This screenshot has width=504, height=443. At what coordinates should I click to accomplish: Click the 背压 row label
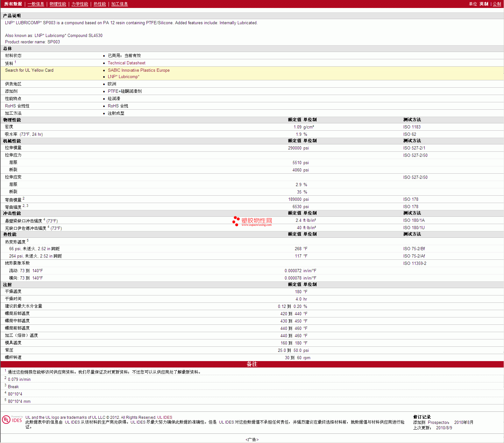point(9,350)
